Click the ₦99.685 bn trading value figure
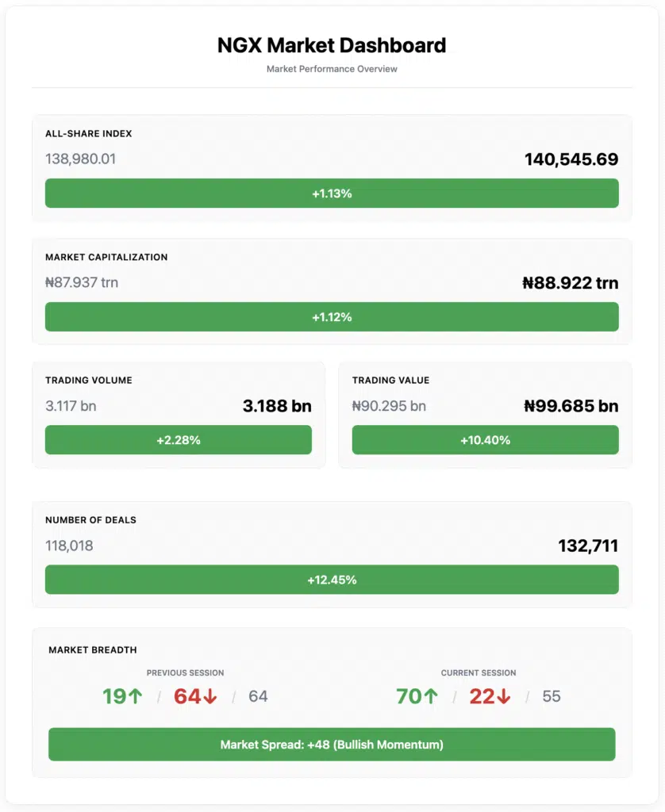The image size is (665, 812). [571, 406]
